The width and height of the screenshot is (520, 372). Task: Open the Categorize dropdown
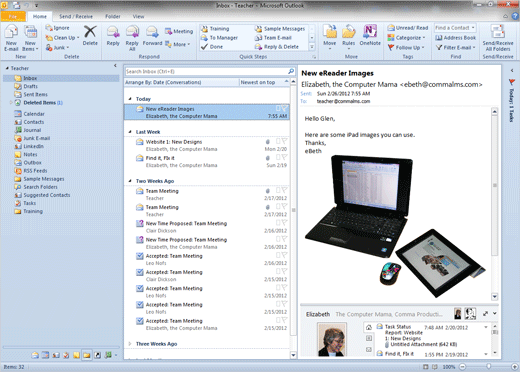(407, 38)
